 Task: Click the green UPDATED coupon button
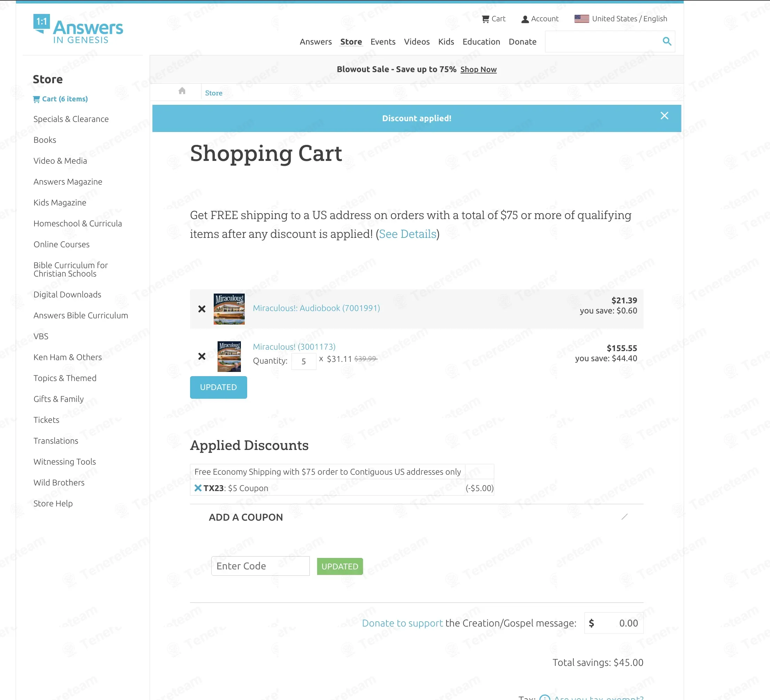tap(339, 566)
